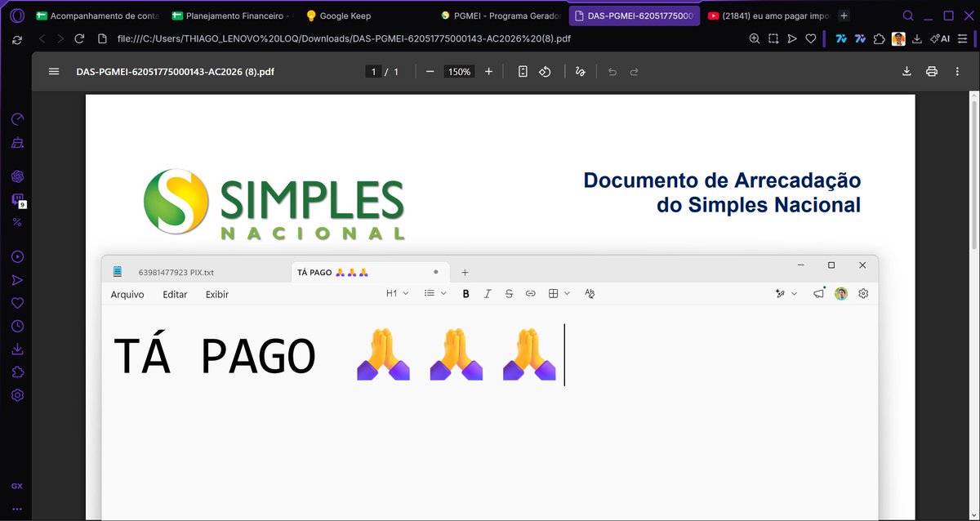Open Opera sidebar history clock icon
The width and height of the screenshot is (980, 521).
point(17,327)
